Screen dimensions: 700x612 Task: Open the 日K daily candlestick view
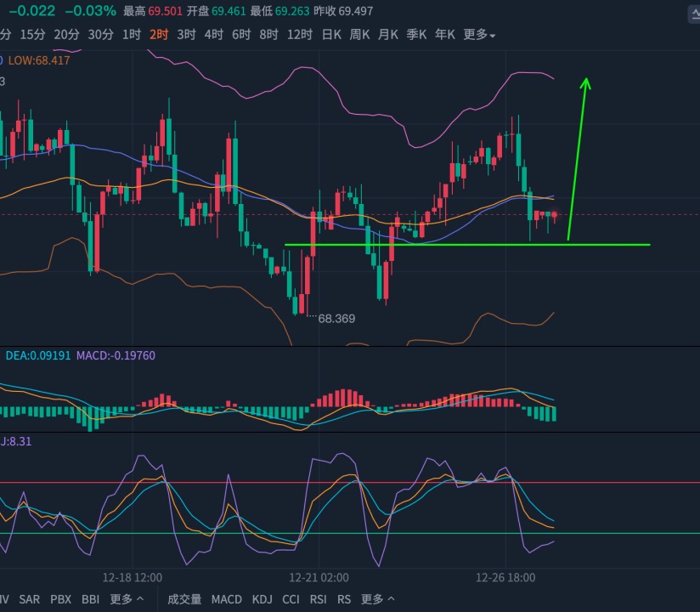click(x=331, y=34)
